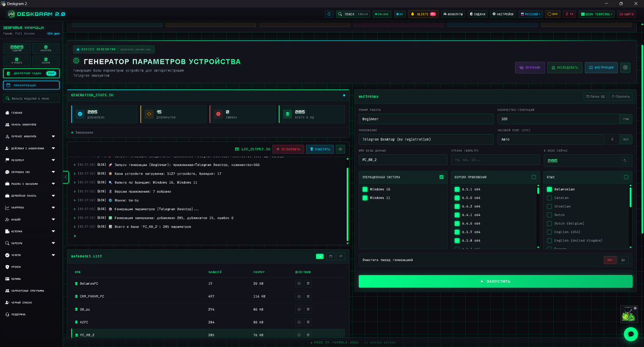Toggle the eye icon in log panel
The width and height of the screenshot is (644, 347).
341,149
